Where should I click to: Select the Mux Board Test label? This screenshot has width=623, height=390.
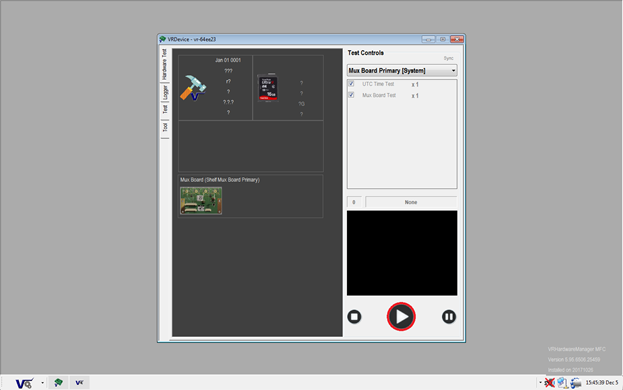(379, 95)
